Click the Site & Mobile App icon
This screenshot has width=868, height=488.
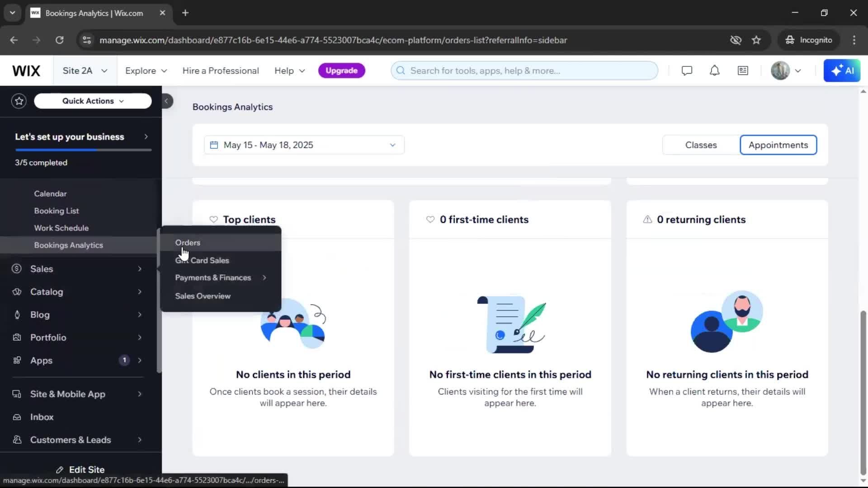point(17,394)
